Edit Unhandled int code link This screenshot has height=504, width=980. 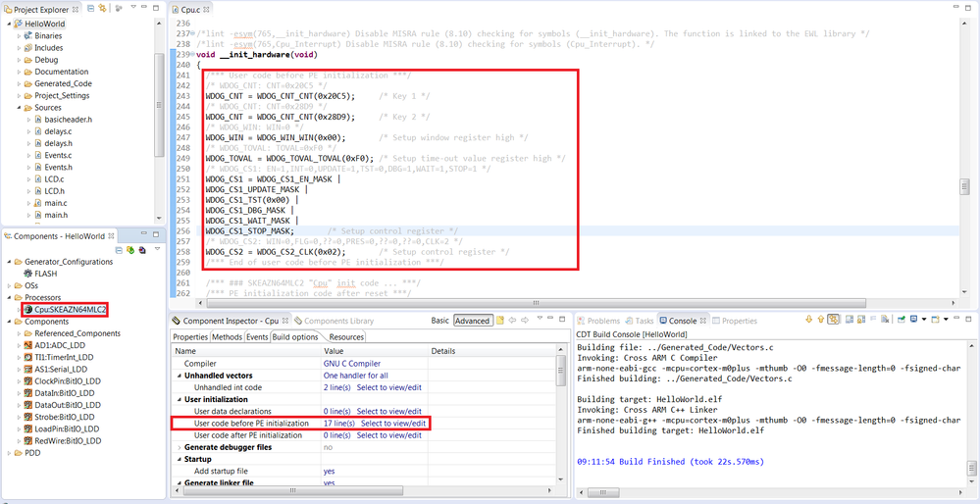[x=388, y=387]
